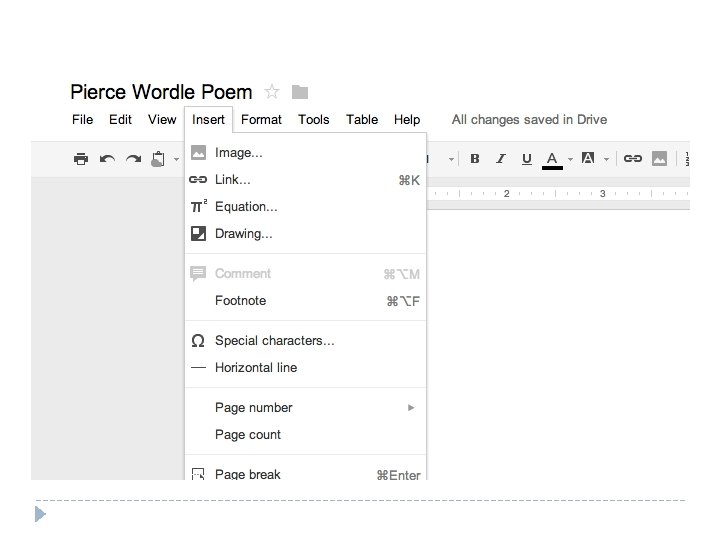Open the Tools menu

[314, 120]
